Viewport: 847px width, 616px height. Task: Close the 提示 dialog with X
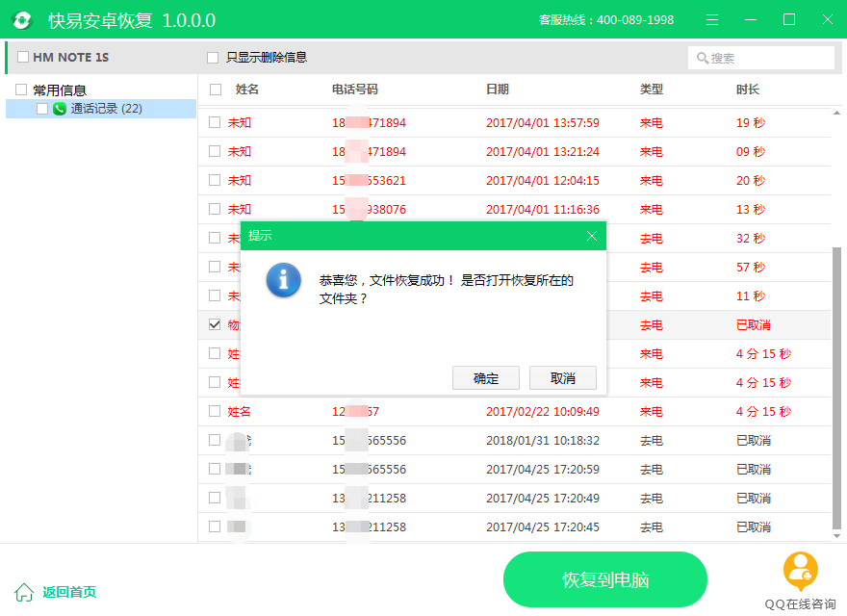pyautogui.click(x=592, y=236)
